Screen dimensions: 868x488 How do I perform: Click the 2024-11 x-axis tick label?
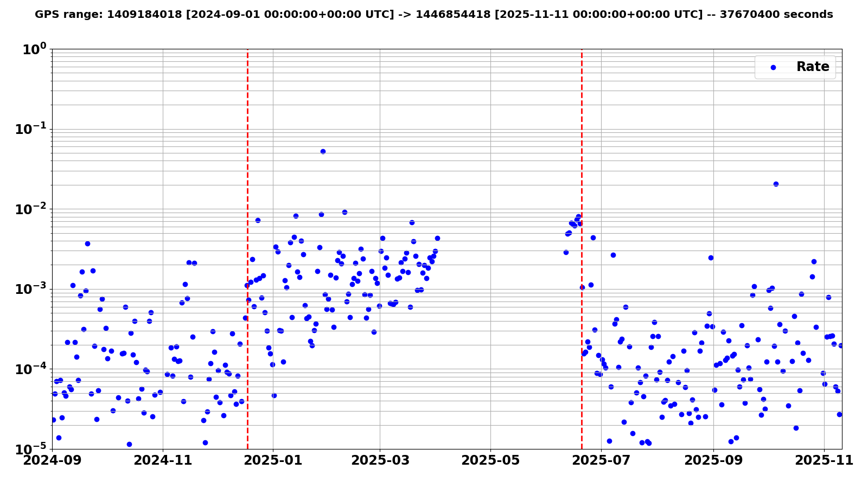pos(163,460)
